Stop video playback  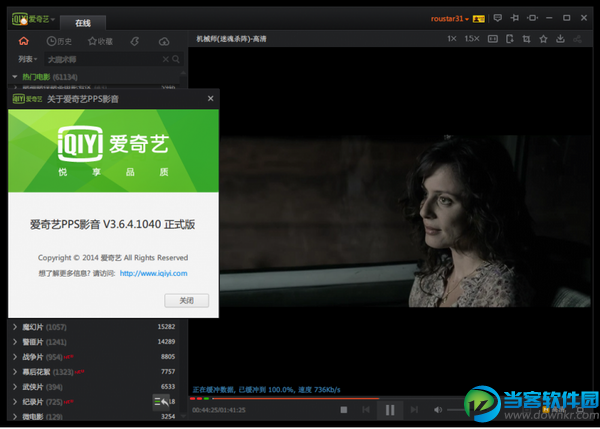coord(344,410)
